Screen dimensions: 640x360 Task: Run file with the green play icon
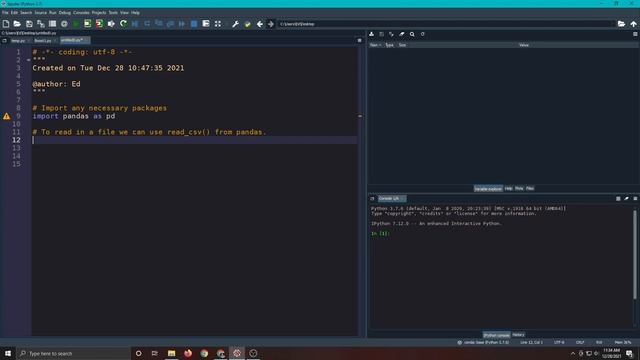point(76,24)
